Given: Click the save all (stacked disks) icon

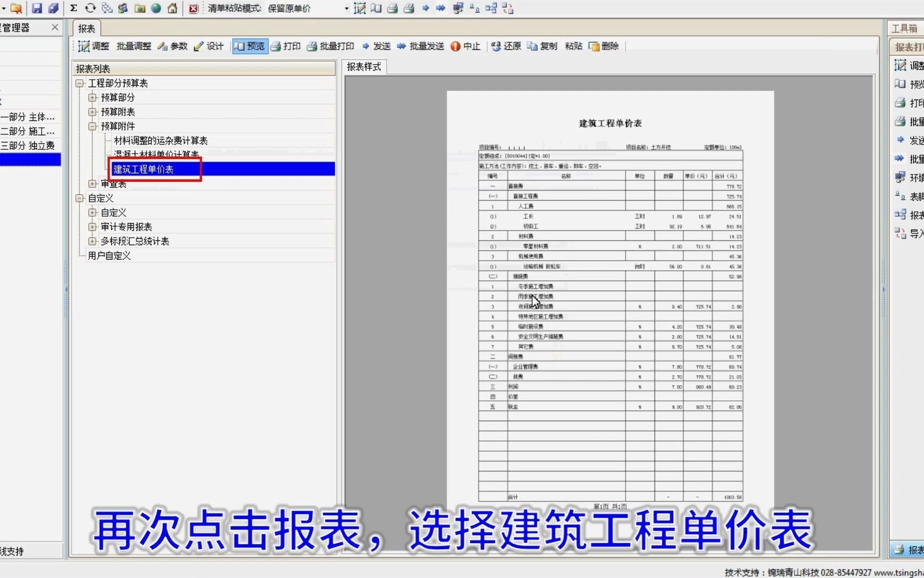Looking at the screenshot, I should (53, 8).
